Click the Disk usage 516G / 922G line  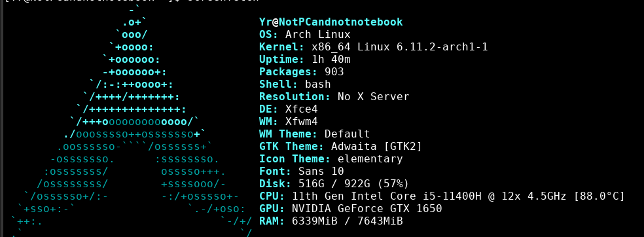[334, 183]
